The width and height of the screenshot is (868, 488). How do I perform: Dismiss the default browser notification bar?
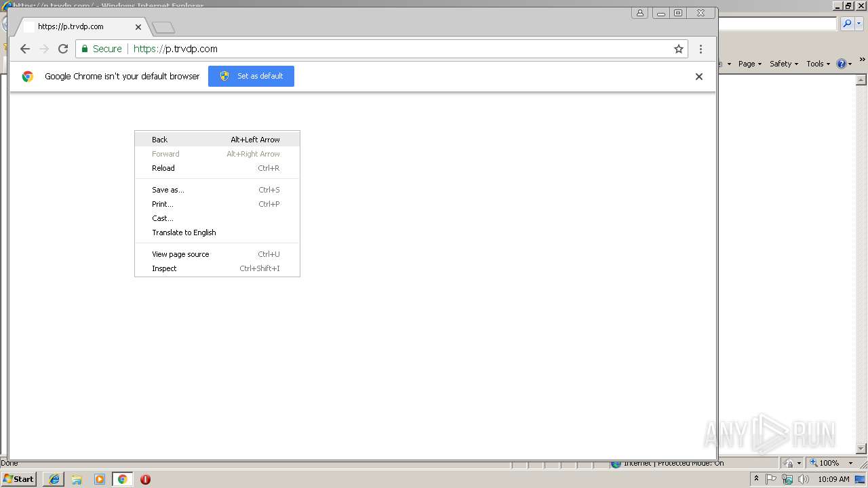(x=699, y=77)
